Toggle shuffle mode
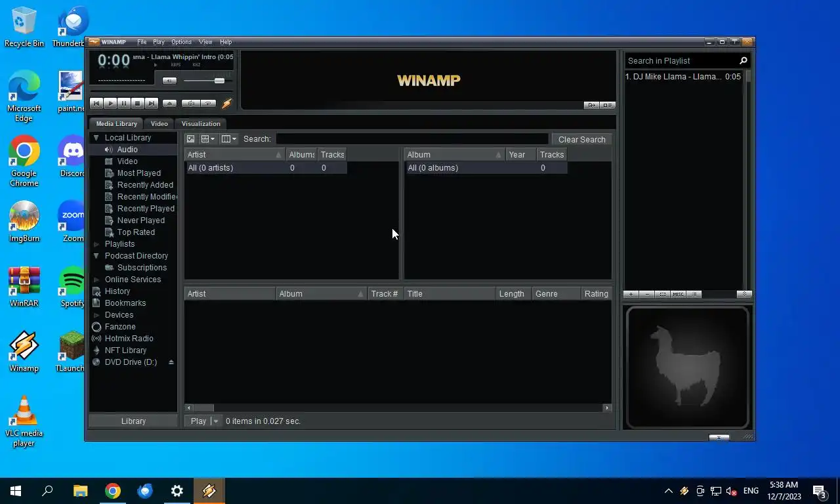 (190, 103)
